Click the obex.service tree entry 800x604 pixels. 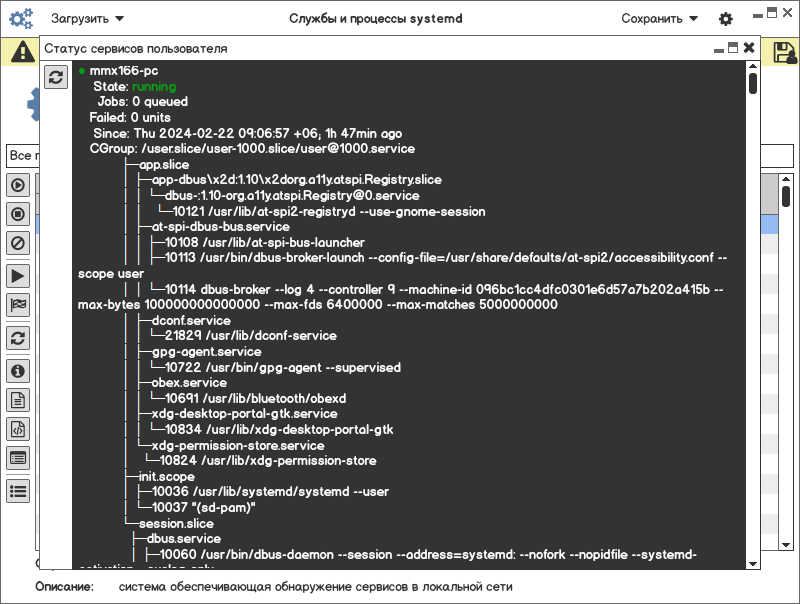click(x=189, y=383)
